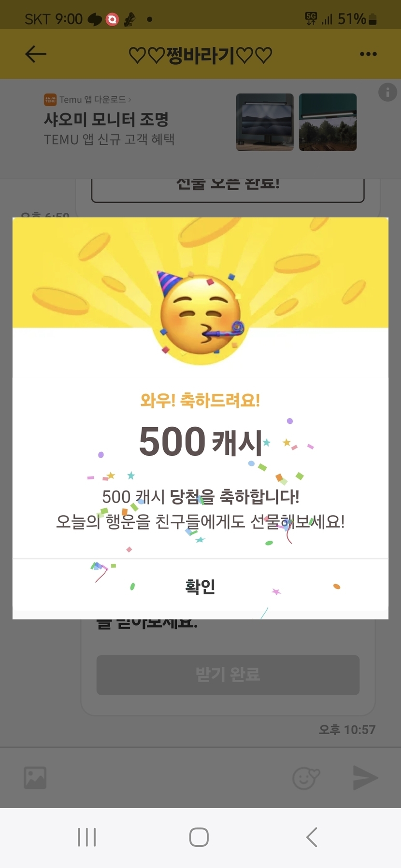This screenshot has height=868, width=401.
Task: Click the ad info icon
Action: (387, 92)
